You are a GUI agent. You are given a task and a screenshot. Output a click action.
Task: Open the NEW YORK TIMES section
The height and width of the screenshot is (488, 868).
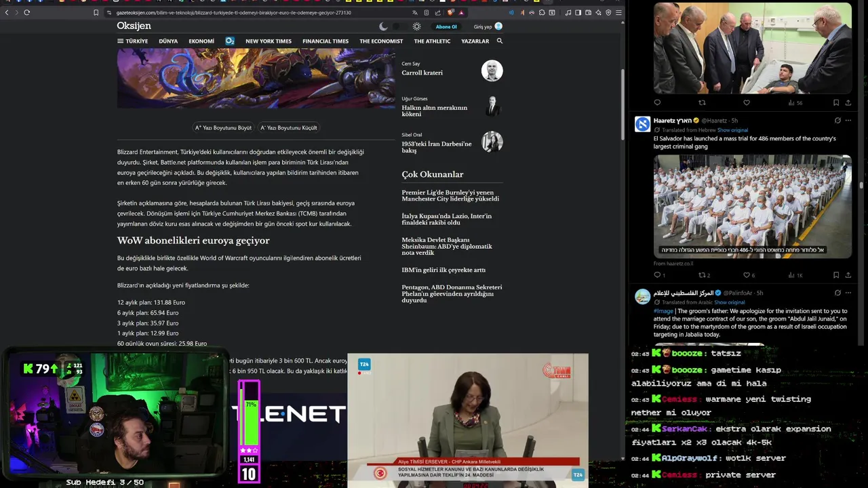pos(269,41)
